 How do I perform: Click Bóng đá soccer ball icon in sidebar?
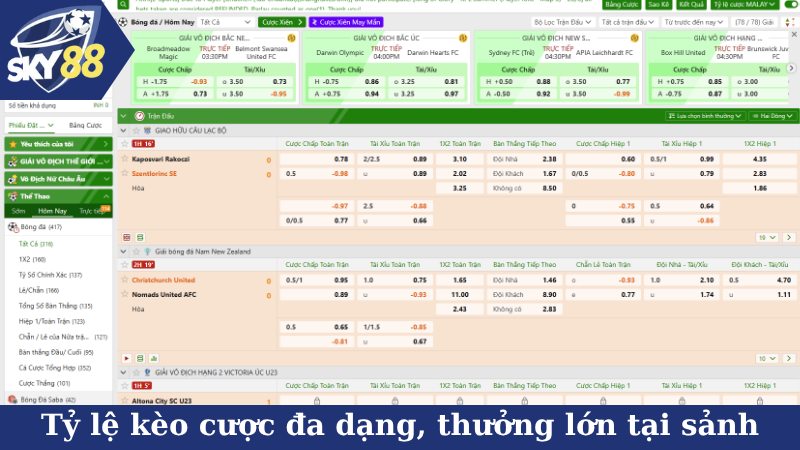[13, 227]
